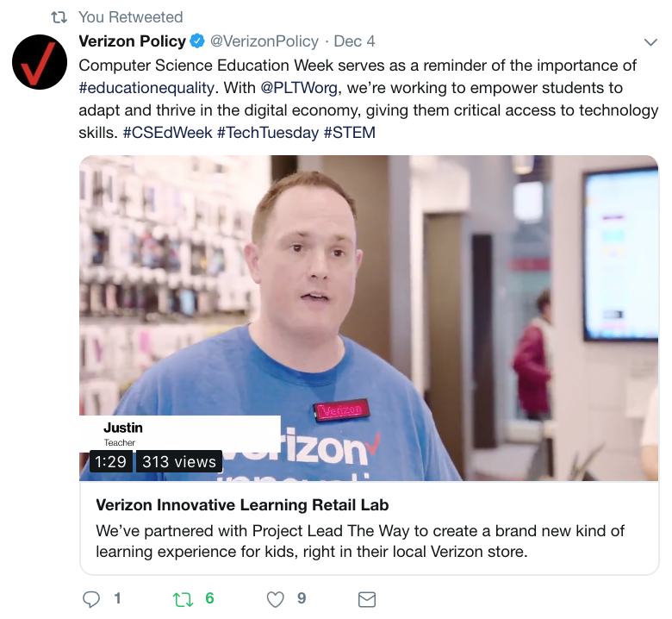Click the 1:29 video duration badge
672x619 pixels.
coord(110,461)
